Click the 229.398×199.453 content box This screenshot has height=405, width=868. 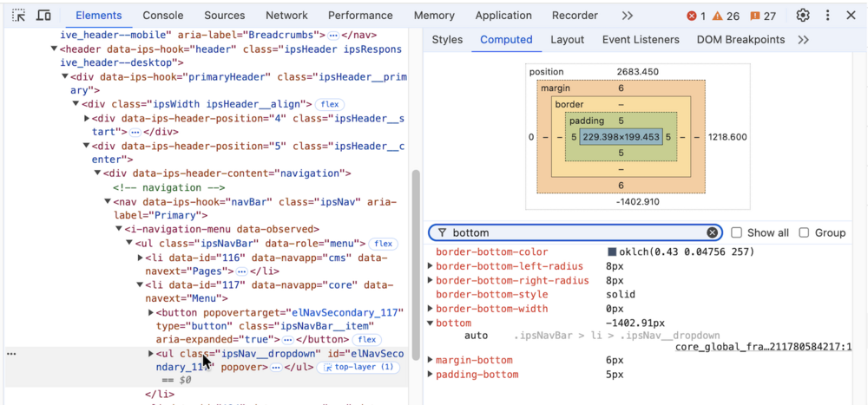[621, 137]
